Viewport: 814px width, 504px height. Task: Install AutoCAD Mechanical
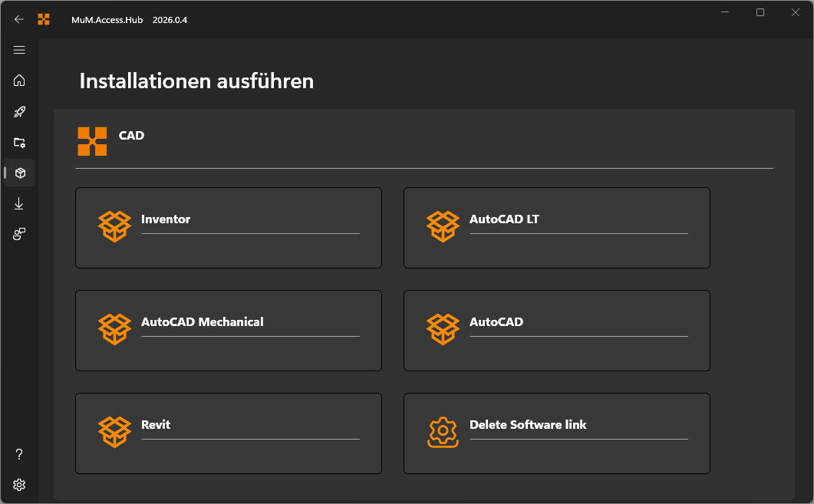pos(228,330)
